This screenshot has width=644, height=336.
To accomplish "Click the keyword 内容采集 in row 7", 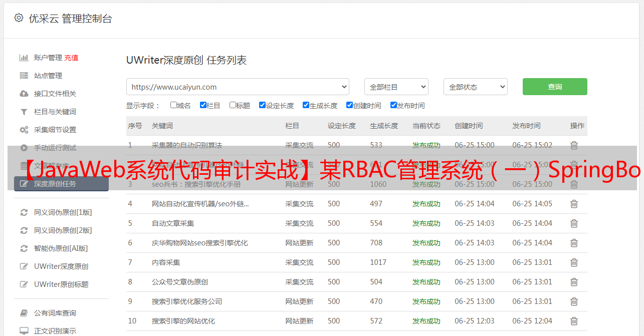I will coord(166,262).
